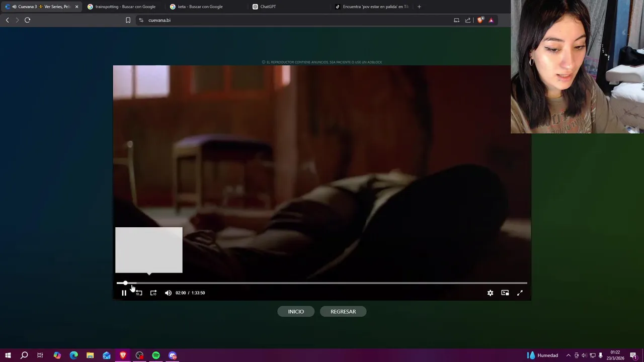Open Discord from the taskbar
644x362 pixels.
(173, 355)
